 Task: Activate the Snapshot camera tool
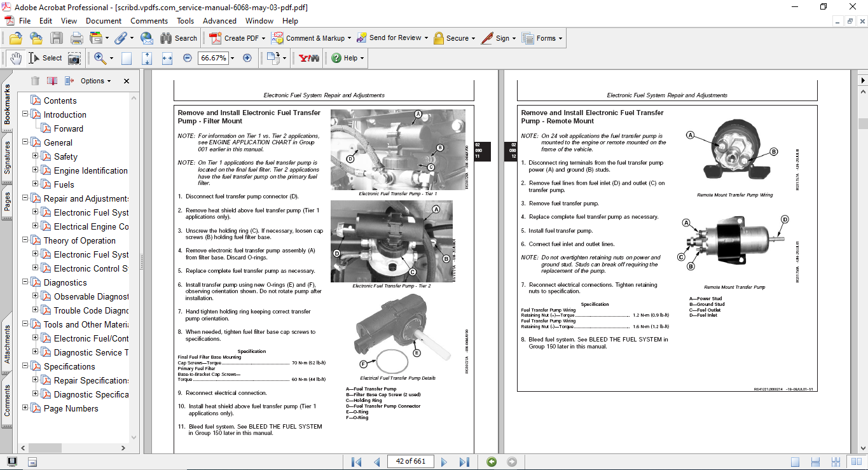pos(74,58)
